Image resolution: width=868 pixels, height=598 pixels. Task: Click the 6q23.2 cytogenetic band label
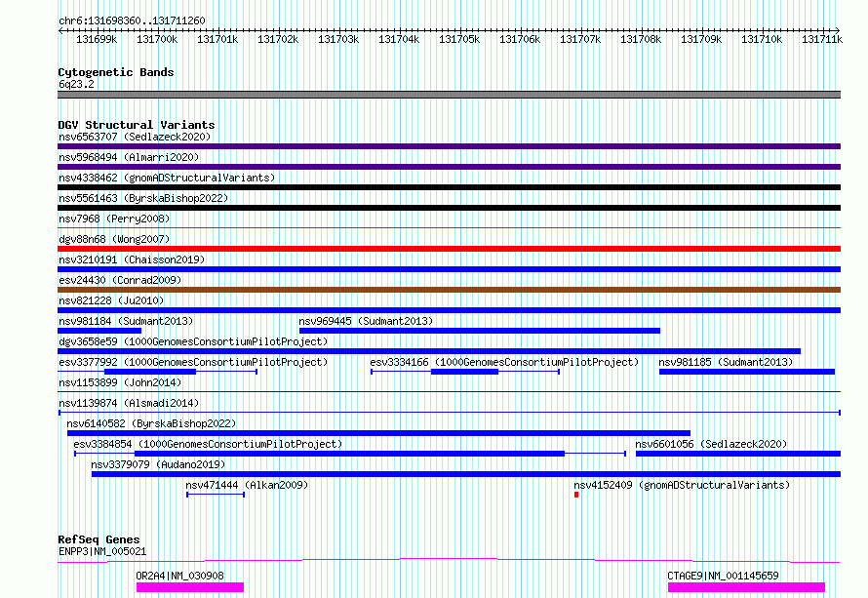pos(76,84)
